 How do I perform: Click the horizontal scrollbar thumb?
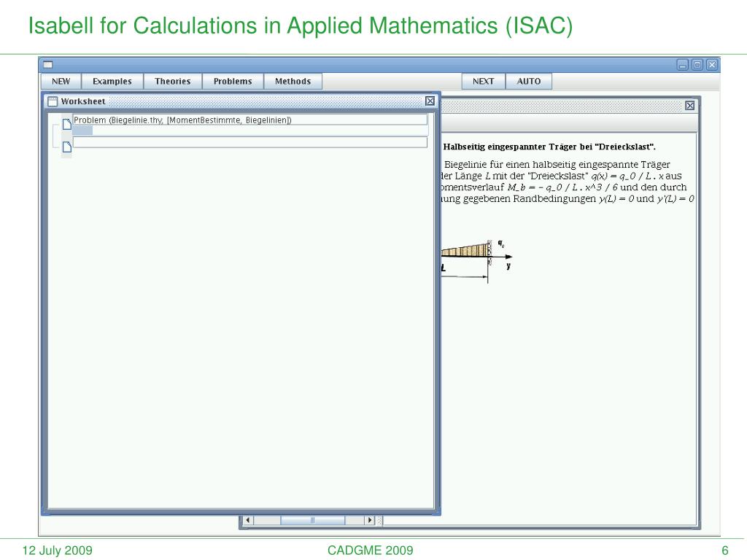[x=312, y=520]
